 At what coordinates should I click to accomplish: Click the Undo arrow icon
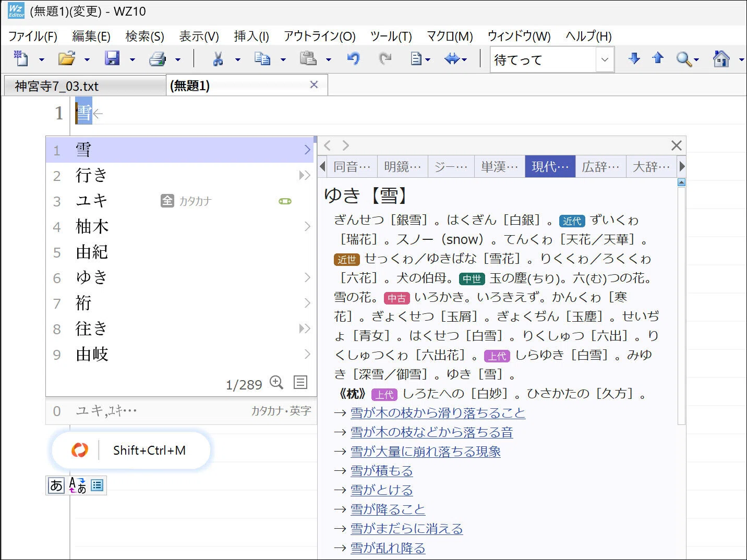coord(354,58)
